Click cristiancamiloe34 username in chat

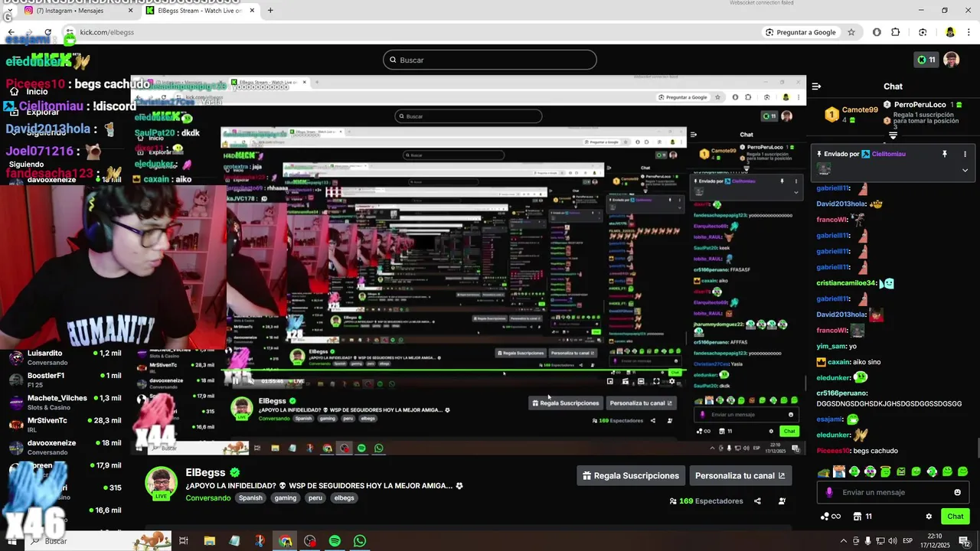(x=847, y=283)
